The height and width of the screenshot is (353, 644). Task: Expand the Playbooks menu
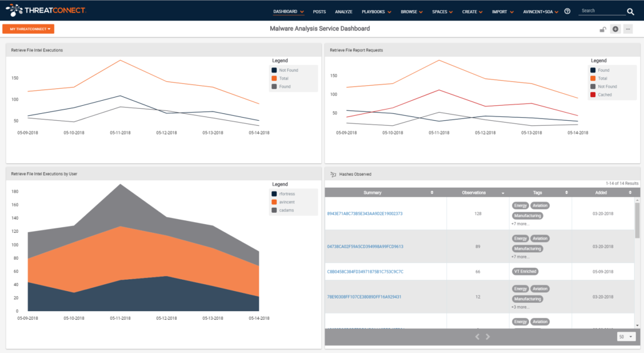pos(376,12)
